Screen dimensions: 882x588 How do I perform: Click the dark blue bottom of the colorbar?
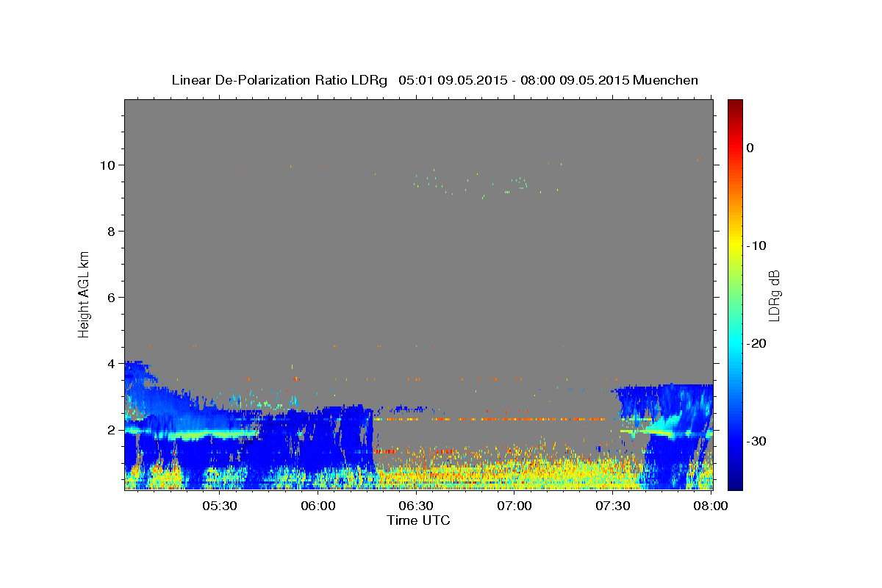[735, 481]
